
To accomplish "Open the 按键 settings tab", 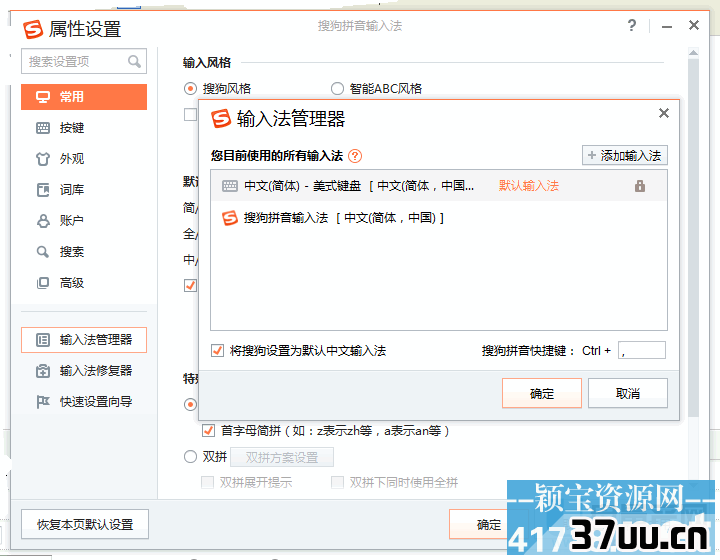I will click(x=84, y=128).
